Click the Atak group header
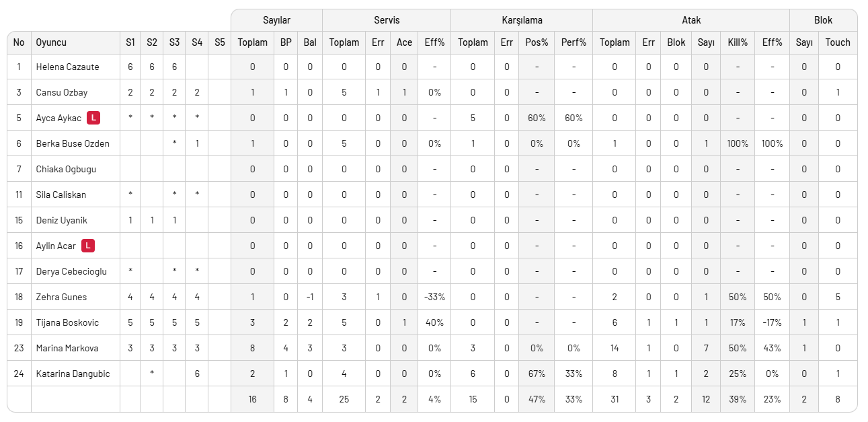This screenshot has height=422, width=868. pyautogui.click(x=691, y=20)
